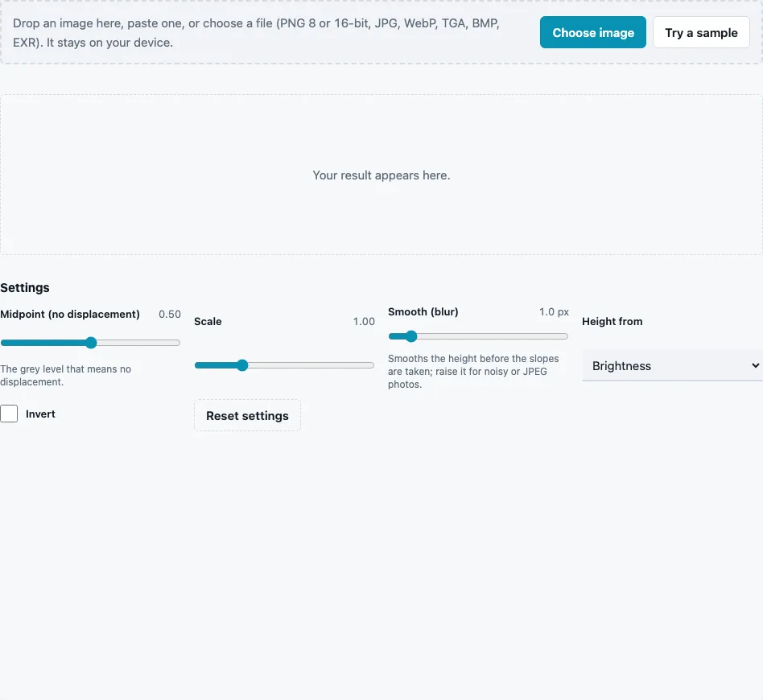Click the 'Your result appears here.' placeholder text
The width and height of the screenshot is (763, 700).
[381, 175]
